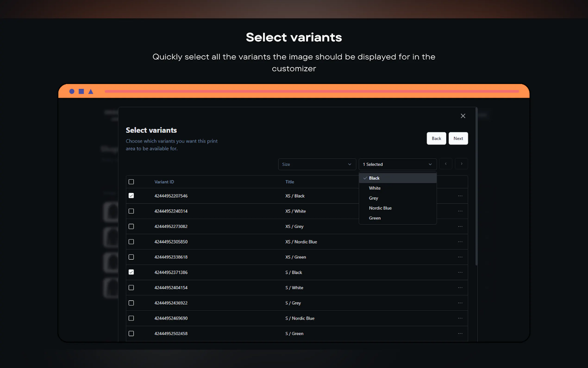Select White in the color list
Image resolution: width=588 pixels, height=368 pixels.
tap(375, 188)
